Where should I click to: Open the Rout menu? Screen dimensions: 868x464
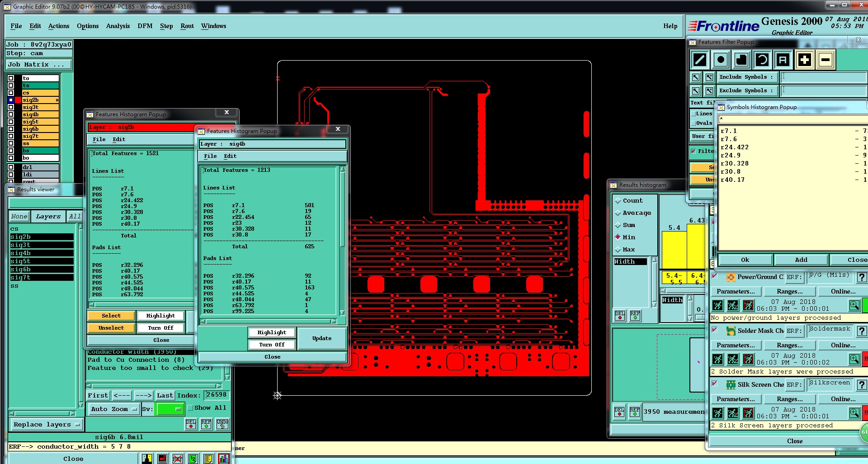click(187, 26)
